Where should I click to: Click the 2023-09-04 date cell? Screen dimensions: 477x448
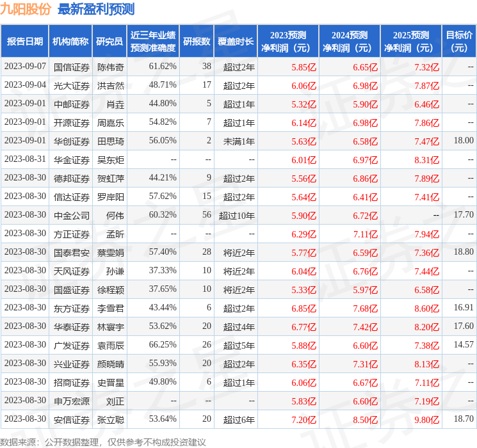25,85
